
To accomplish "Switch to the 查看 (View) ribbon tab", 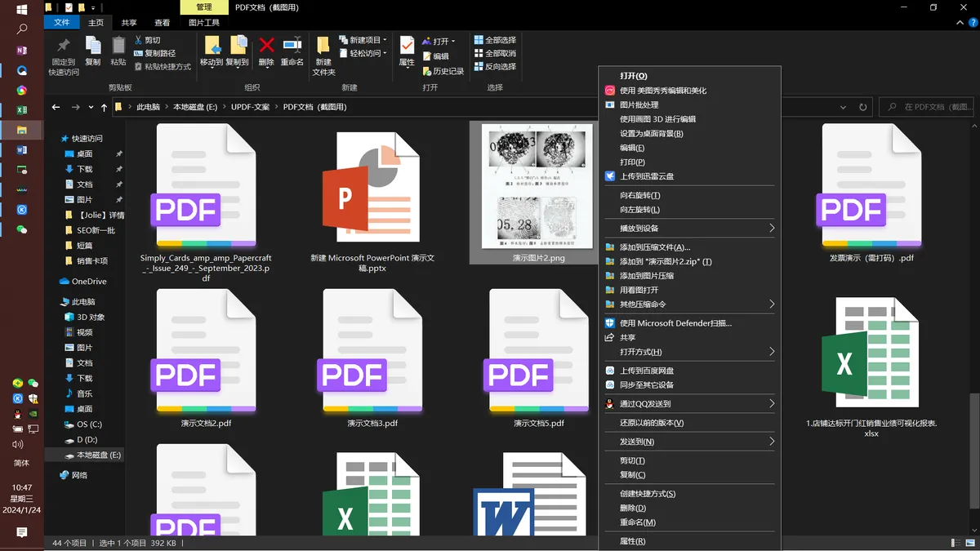I will 163,23.
